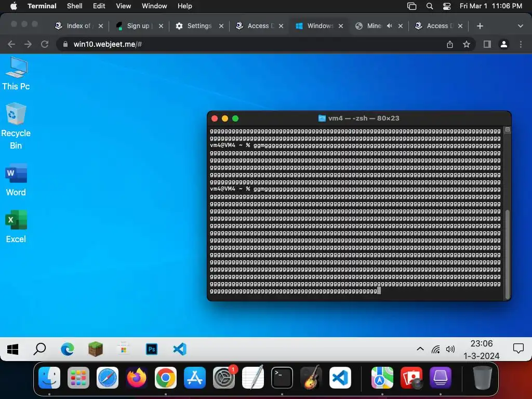Open App Store in the Dock

pos(195,378)
